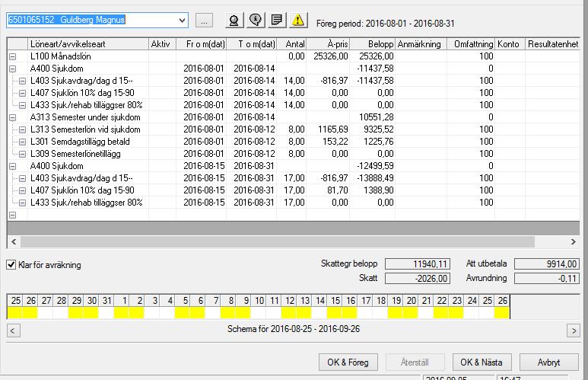Collapse the A400 Sjukdom 2016-08-15 group
Viewport: 588px width, 380px height.
[13, 166]
